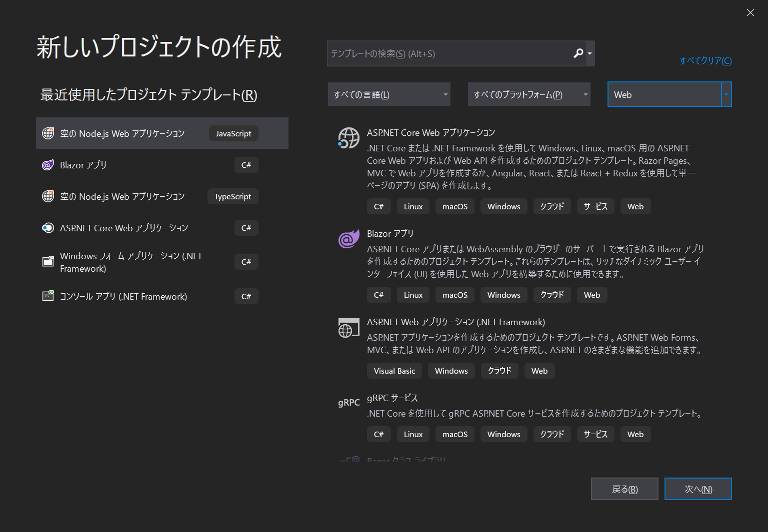Screen dimensions: 768x532
Task: Click the Linux tag under ASP.NET Core Web アプリケーション
Action: [413, 206]
